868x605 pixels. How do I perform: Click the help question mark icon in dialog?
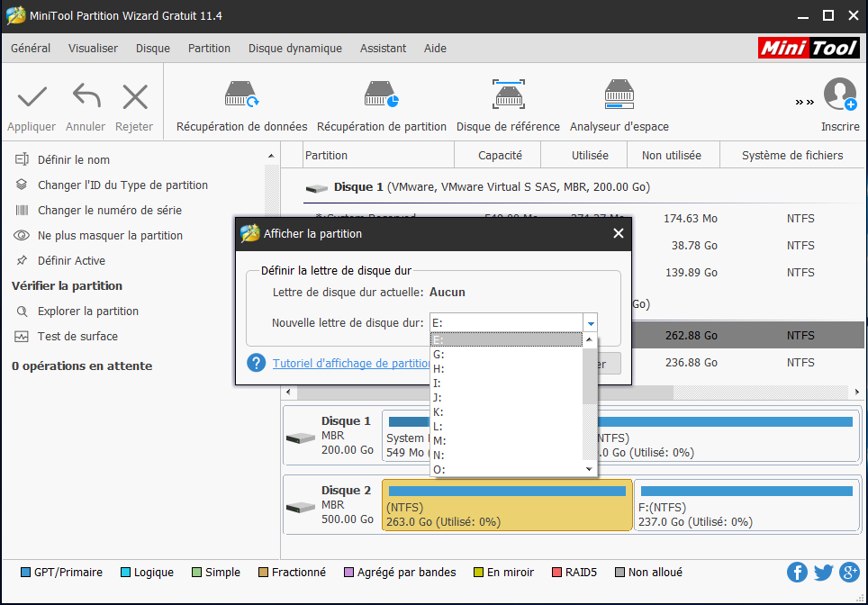pos(257,363)
